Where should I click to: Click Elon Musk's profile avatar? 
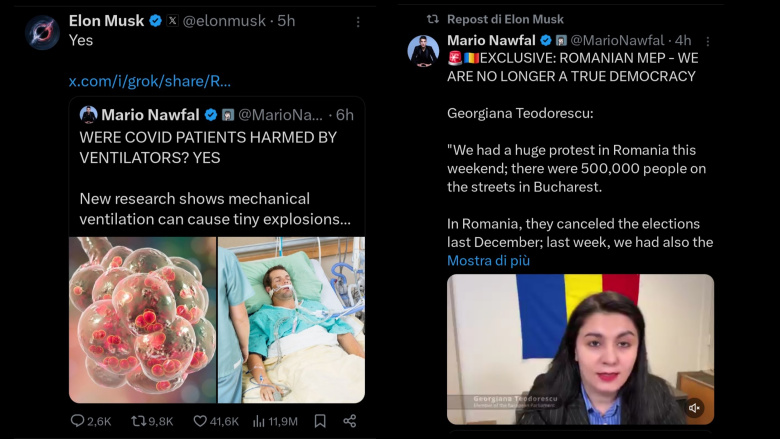[42, 32]
